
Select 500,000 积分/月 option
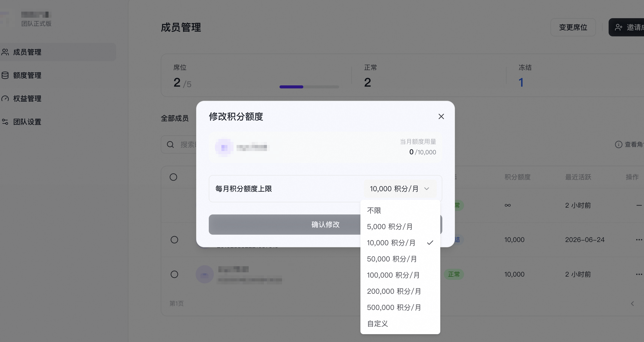coord(400,307)
